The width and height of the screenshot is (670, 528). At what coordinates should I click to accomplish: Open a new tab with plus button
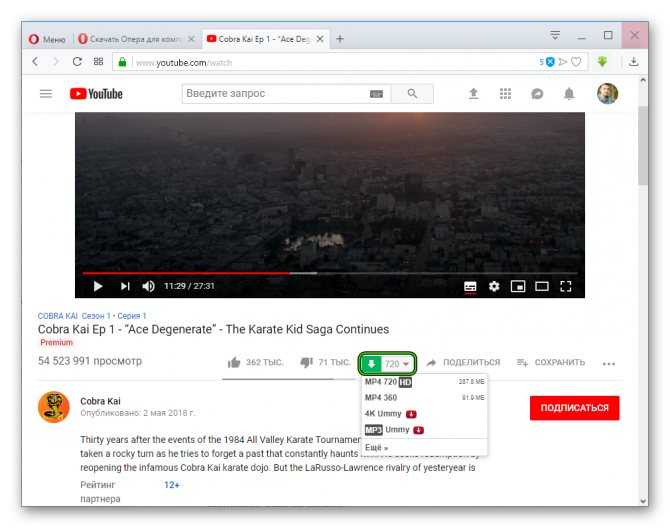click(x=340, y=39)
